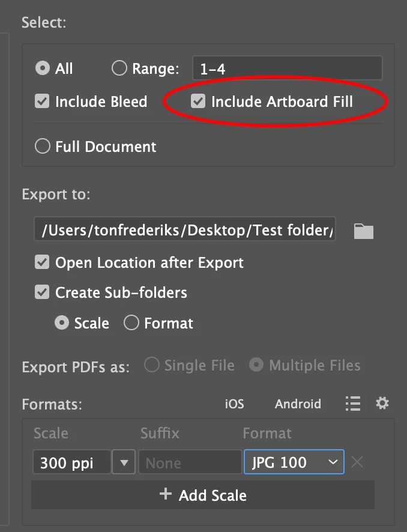This screenshot has width=407, height=532.
Task: Click the plus icon on Add Scale
Action: (166, 494)
